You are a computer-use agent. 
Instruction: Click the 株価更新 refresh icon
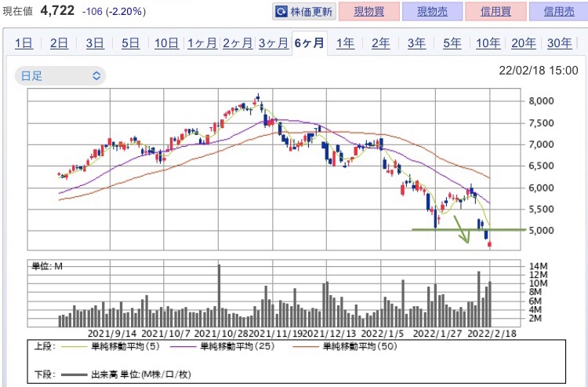coord(281,12)
